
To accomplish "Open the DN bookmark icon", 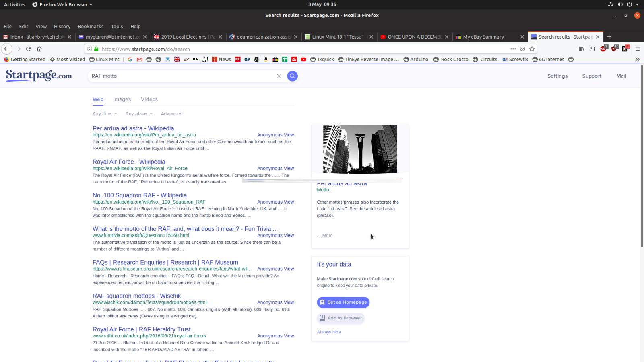I will pos(237,60).
